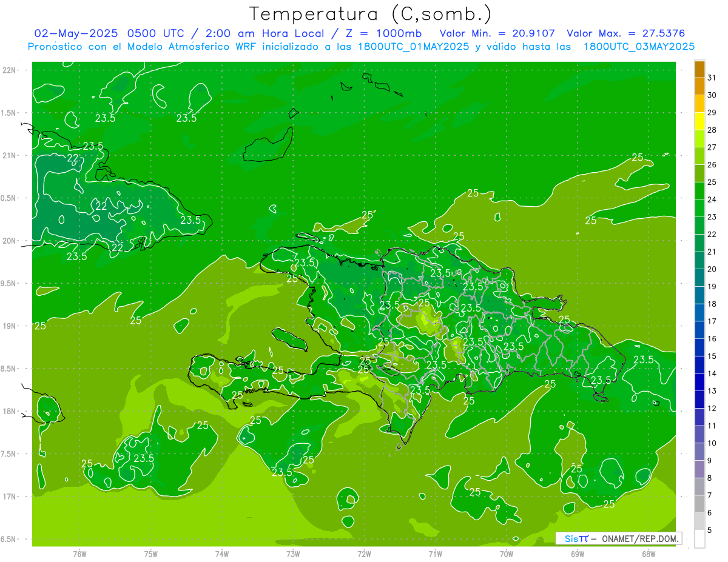Click the '20N' latitude axis label
This screenshot has height=562, width=728.
point(9,241)
